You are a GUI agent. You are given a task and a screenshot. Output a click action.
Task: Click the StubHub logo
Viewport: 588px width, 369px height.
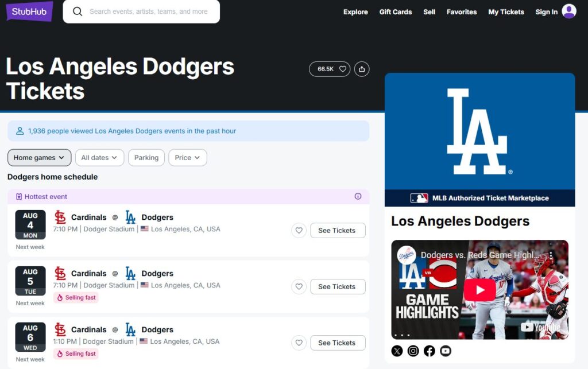click(x=29, y=11)
